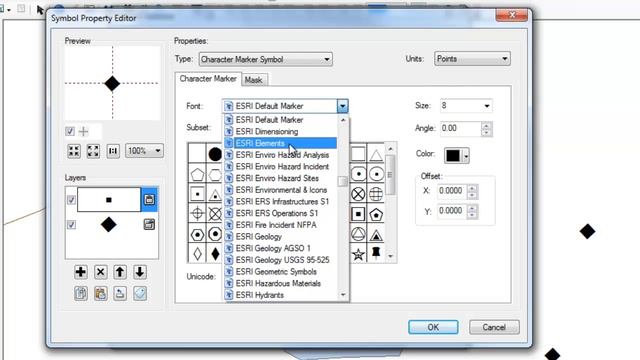Choose ESRI Default Marker in the list

click(x=280, y=120)
